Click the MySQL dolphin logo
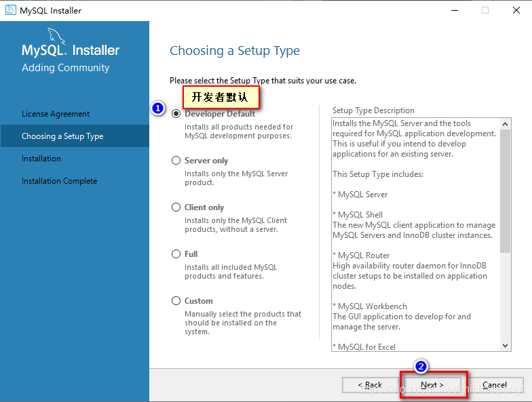Viewport: 532px width, 402px height. (56, 36)
